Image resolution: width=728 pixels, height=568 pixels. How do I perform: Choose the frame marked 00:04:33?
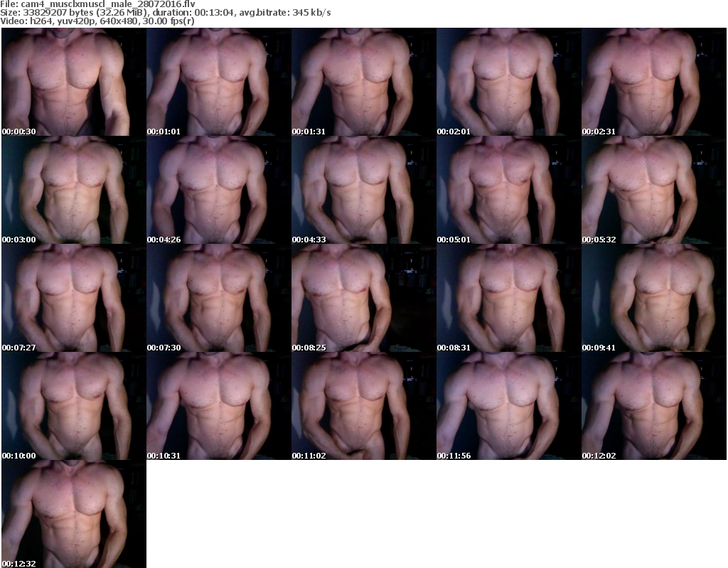point(364,190)
